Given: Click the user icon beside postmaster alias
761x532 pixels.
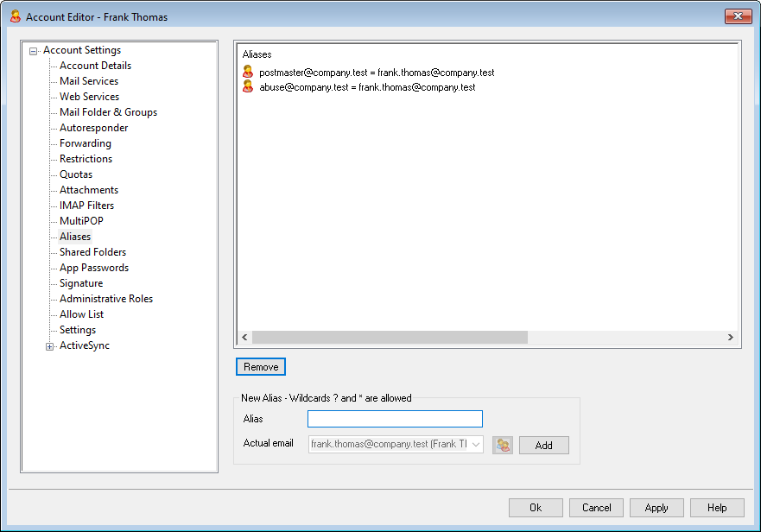Looking at the screenshot, I should point(248,73).
